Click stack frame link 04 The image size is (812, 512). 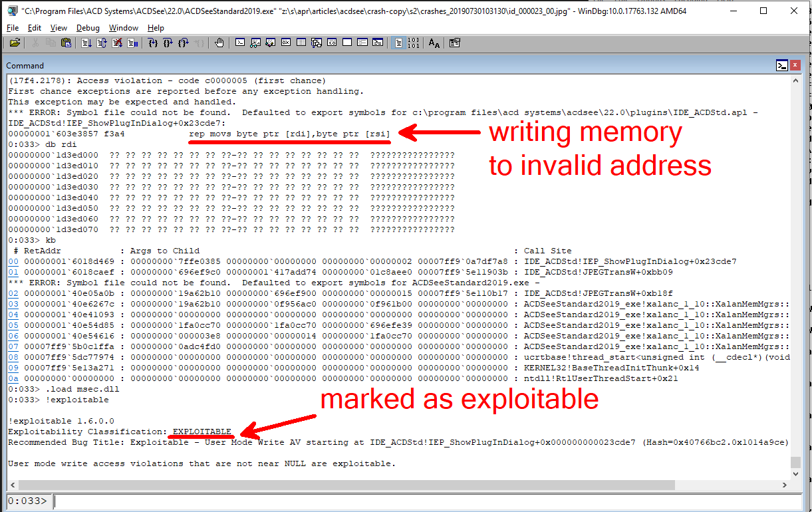(13, 315)
